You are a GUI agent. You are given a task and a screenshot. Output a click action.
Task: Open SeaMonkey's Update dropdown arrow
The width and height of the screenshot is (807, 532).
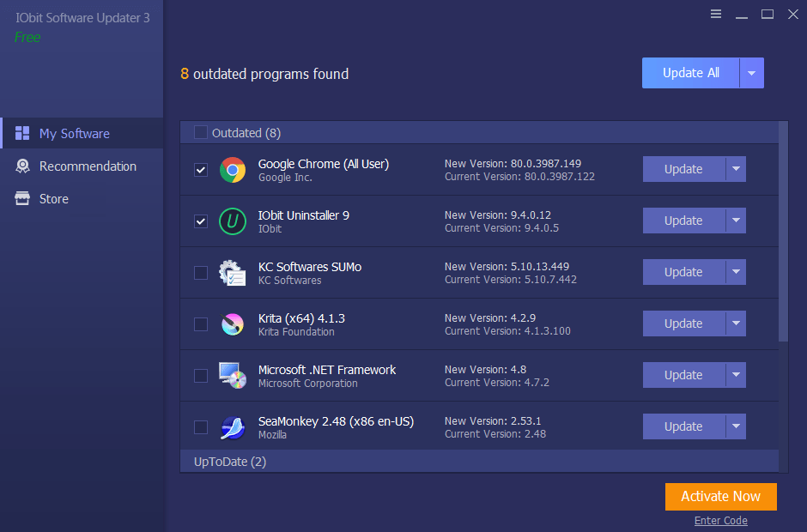tap(736, 426)
